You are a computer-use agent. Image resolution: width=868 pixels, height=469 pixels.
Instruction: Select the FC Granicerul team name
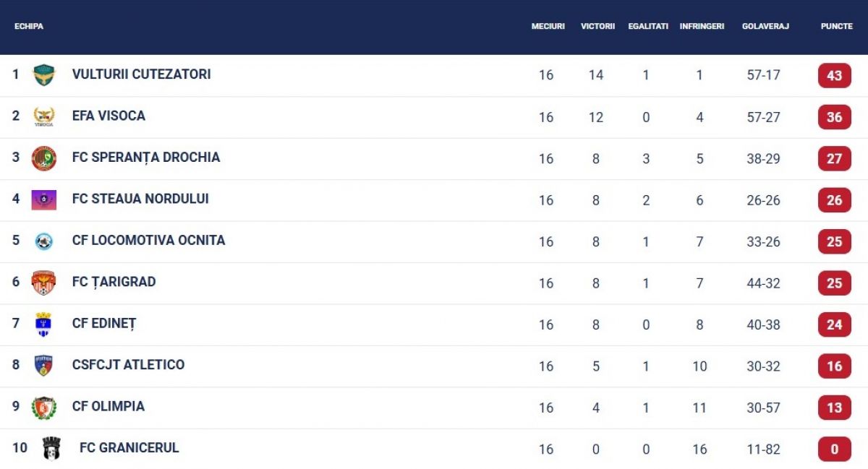[129, 448]
